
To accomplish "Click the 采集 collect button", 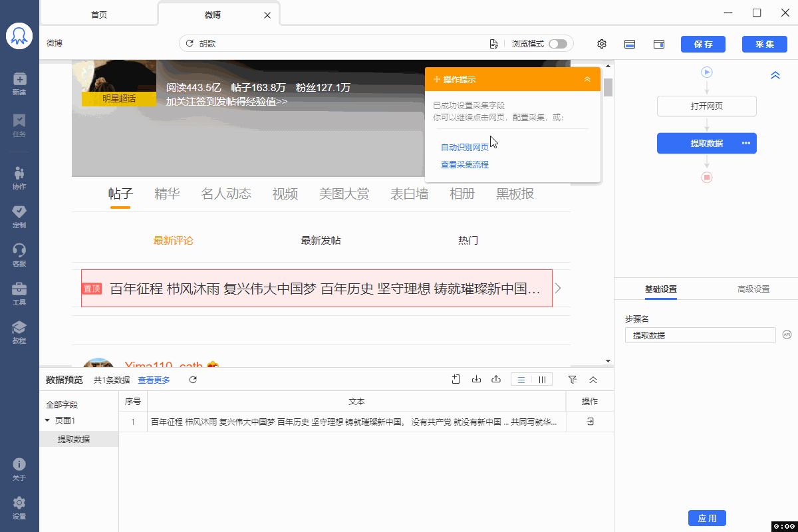I will [x=765, y=44].
